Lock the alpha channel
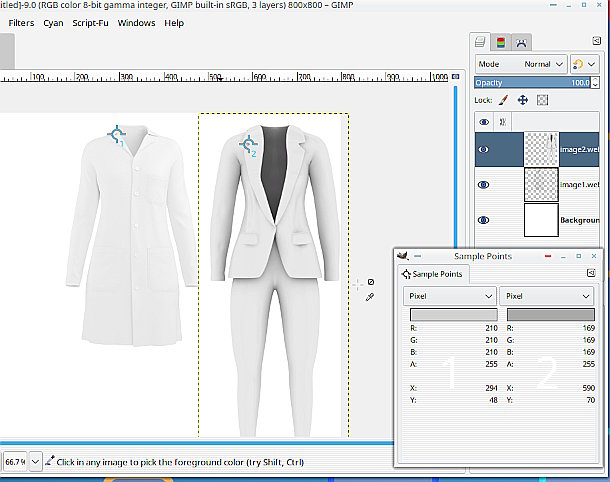 [542, 100]
